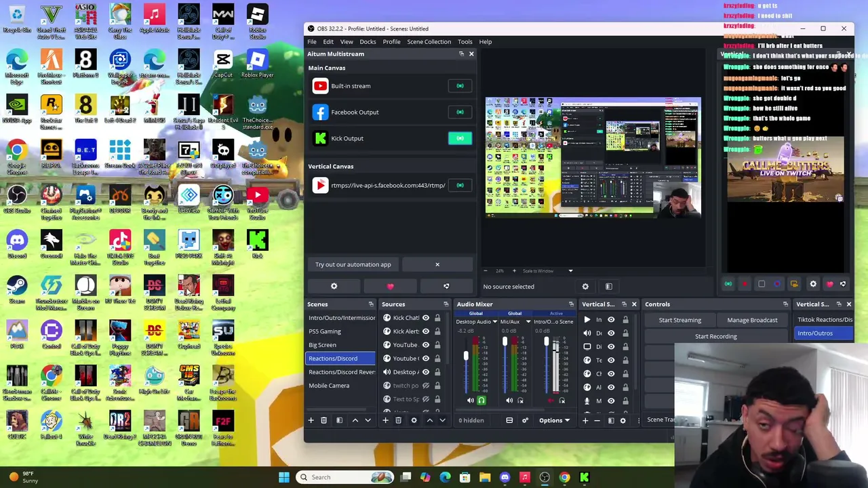Viewport: 868px width, 488px height.
Task: Add a new scene with plus icon
Action: (311, 420)
